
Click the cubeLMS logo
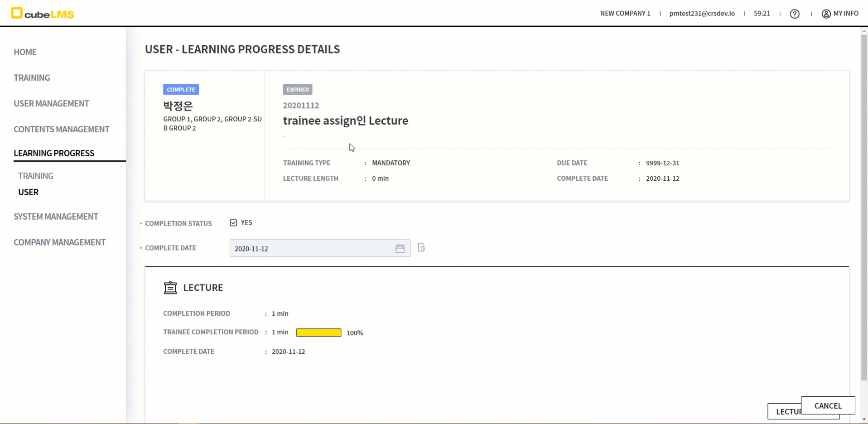[x=43, y=14]
